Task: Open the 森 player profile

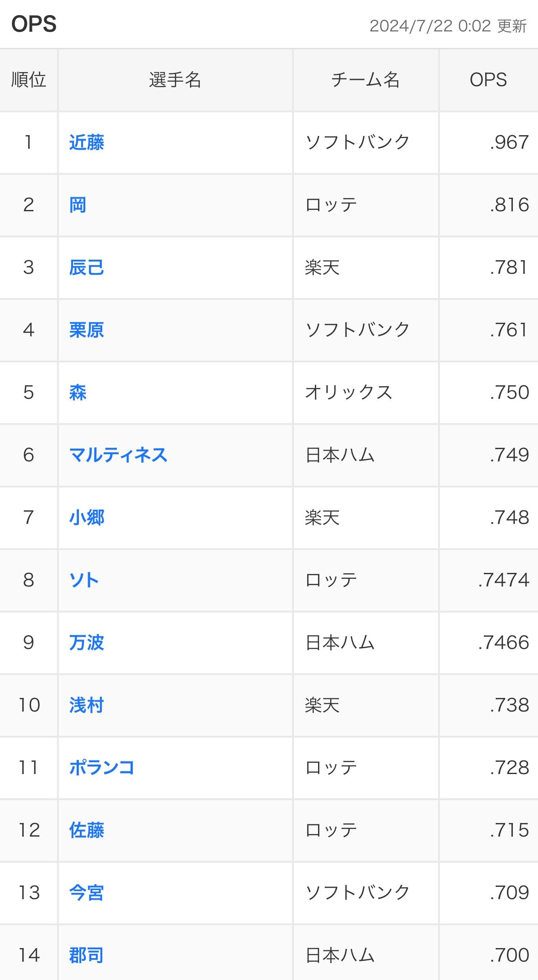Action: click(x=78, y=393)
